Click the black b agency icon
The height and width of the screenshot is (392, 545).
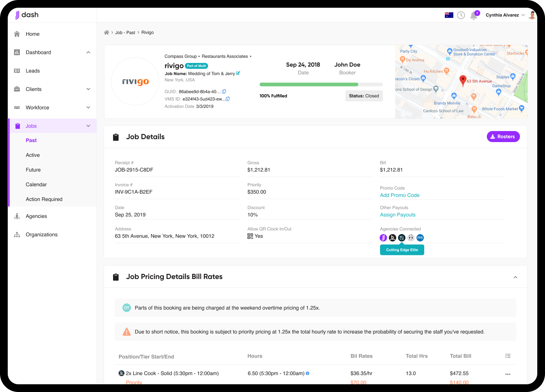[x=393, y=238]
